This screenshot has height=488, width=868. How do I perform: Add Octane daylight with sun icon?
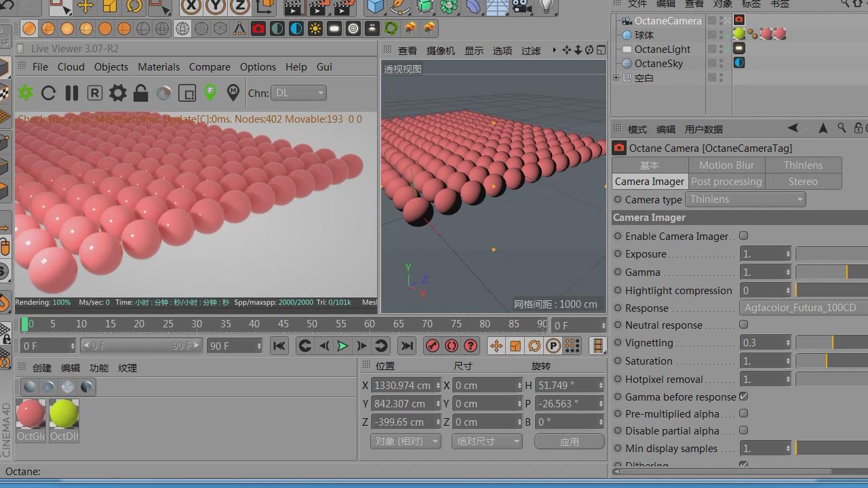click(315, 29)
